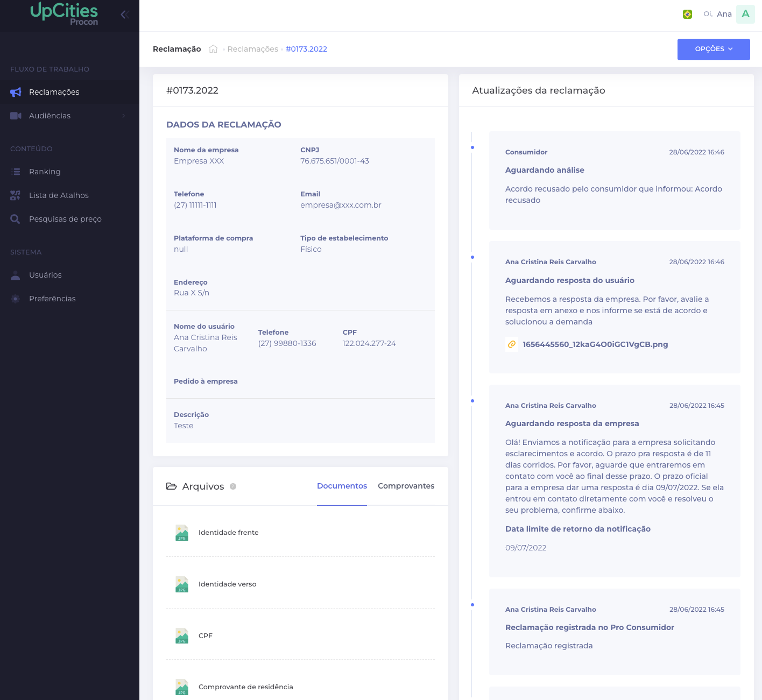The width and height of the screenshot is (762, 700).
Task: Click the #0173.2022 breadcrumb link
Action: 306,49
